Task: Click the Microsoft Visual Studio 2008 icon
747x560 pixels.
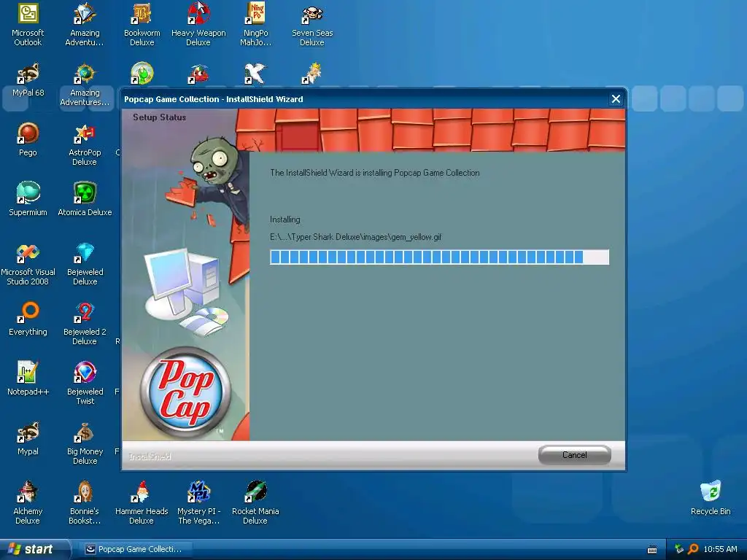Action: [28, 264]
